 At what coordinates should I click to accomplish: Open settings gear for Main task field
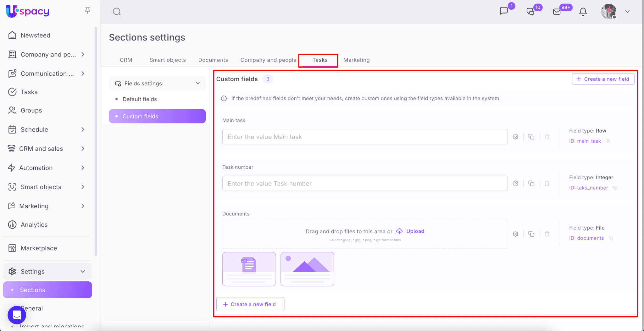coord(515,137)
